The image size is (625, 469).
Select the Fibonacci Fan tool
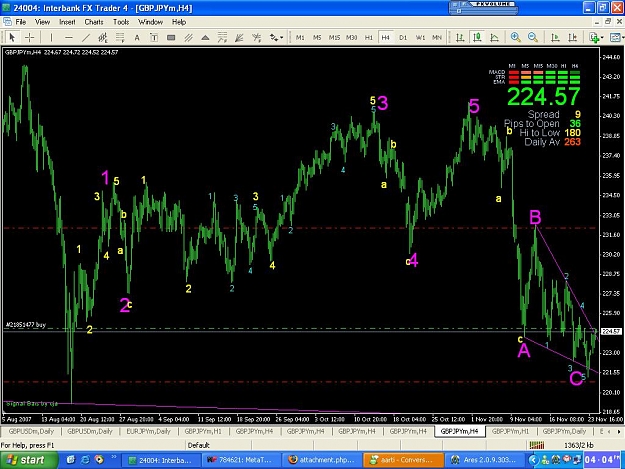click(257, 37)
